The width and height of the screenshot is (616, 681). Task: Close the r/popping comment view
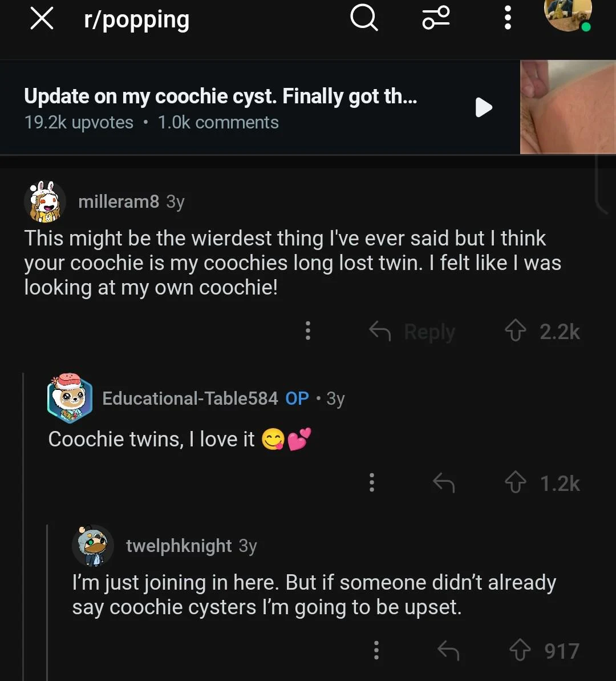tap(42, 19)
